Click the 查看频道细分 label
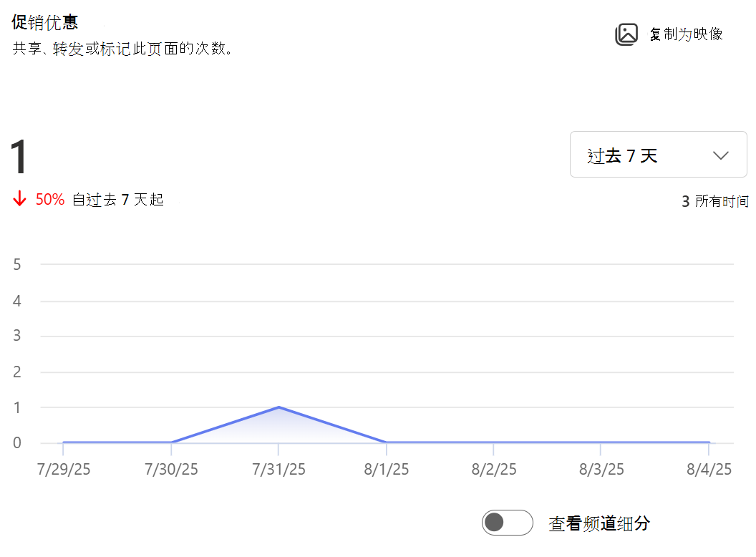Viewport: 756px width, 557px height. (x=599, y=523)
